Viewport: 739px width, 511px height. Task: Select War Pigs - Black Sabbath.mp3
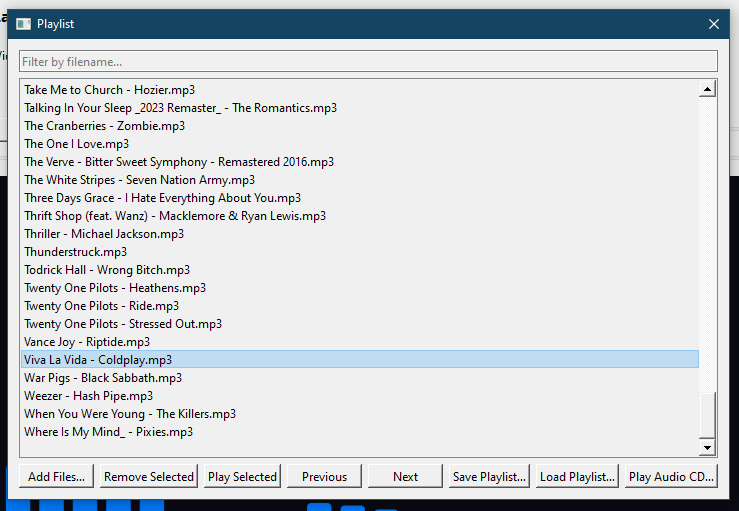[x=360, y=378]
